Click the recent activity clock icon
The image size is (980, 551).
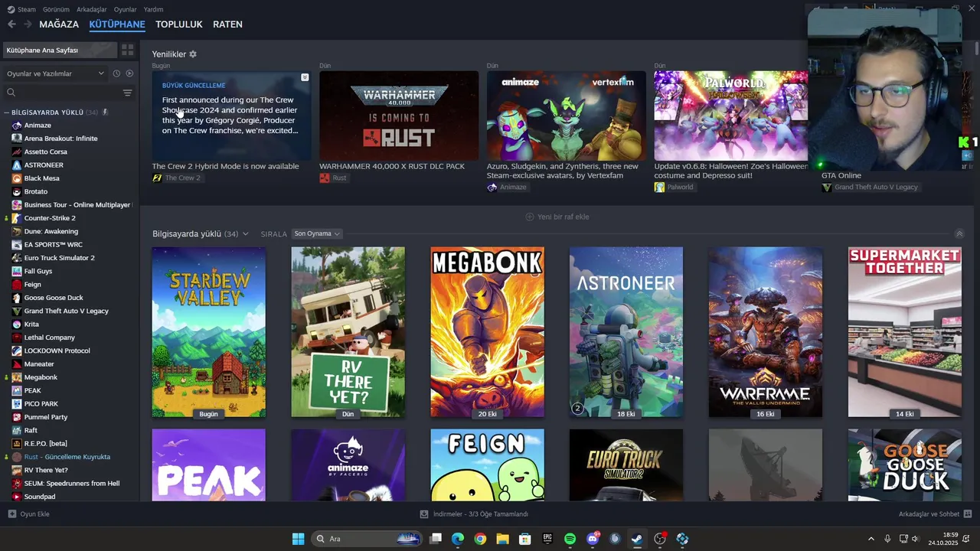point(116,73)
